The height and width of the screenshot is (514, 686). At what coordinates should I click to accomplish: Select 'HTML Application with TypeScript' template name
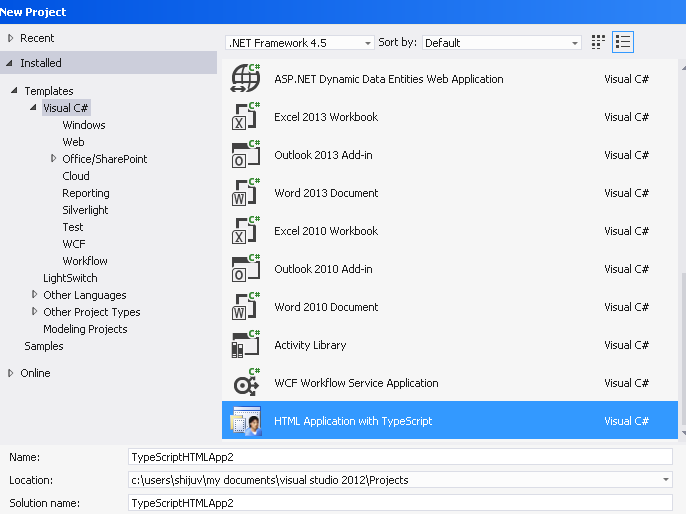353,421
